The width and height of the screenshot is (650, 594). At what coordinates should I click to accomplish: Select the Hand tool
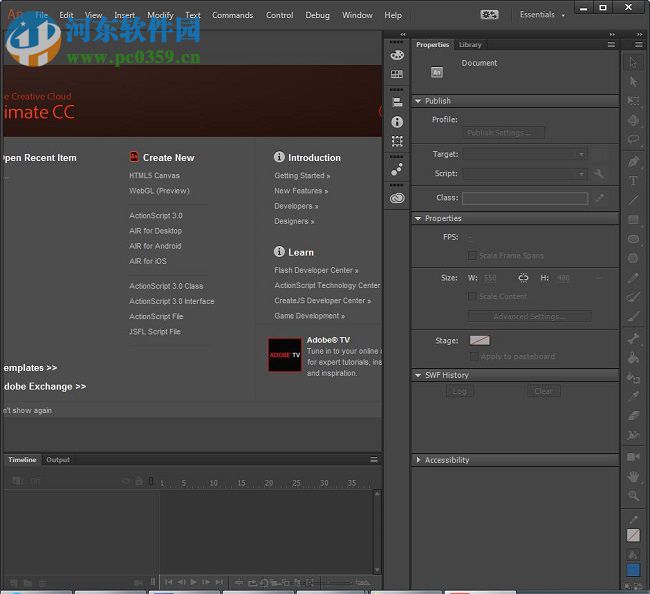click(633, 477)
